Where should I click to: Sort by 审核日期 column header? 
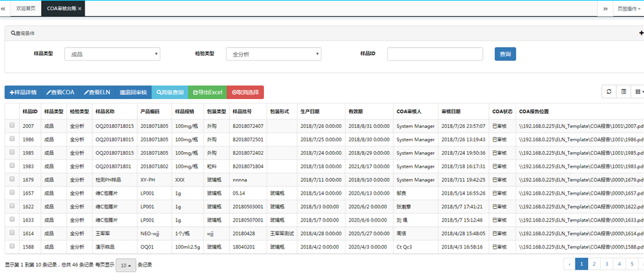464,111
